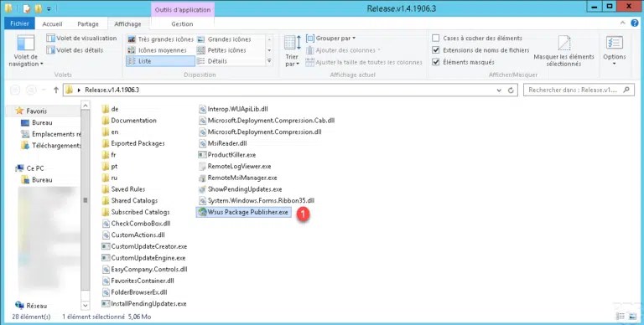The width and height of the screenshot is (644, 325).
Task: Select FolderBrowserEx.dll file
Action: [x=134, y=292]
